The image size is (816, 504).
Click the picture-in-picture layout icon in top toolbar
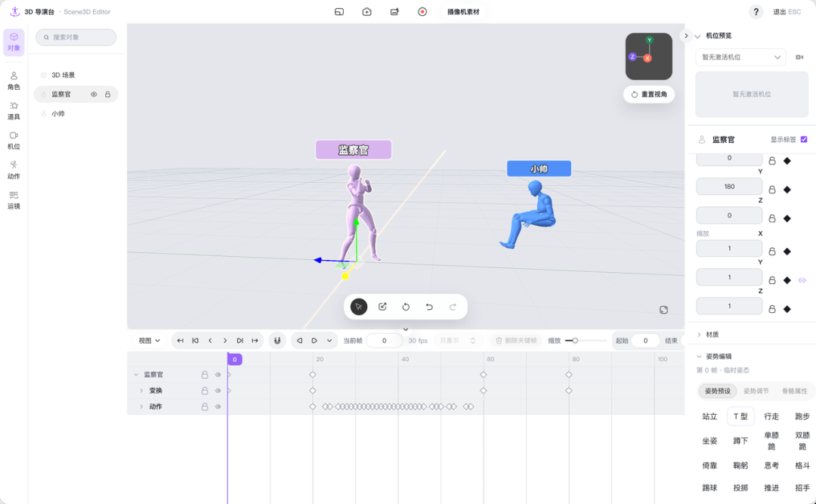point(339,11)
